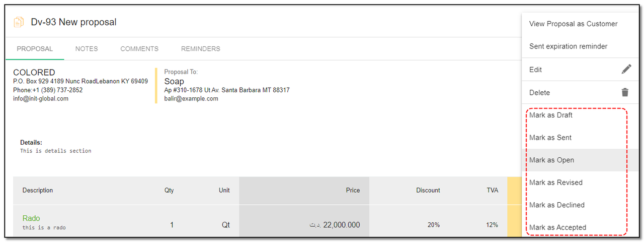This screenshot has width=644, height=242.
Task: Open the REMINDERS tab
Action: [x=201, y=49]
